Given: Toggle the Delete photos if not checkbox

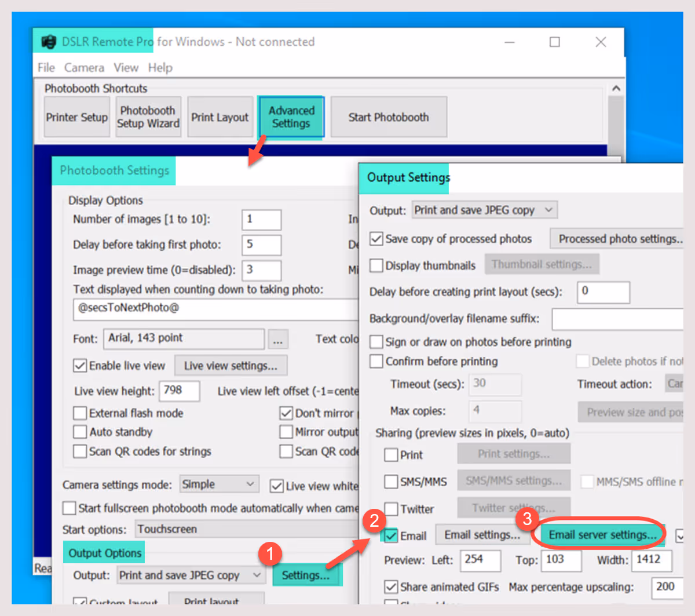Looking at the screenshot, I should click(583, 361).
